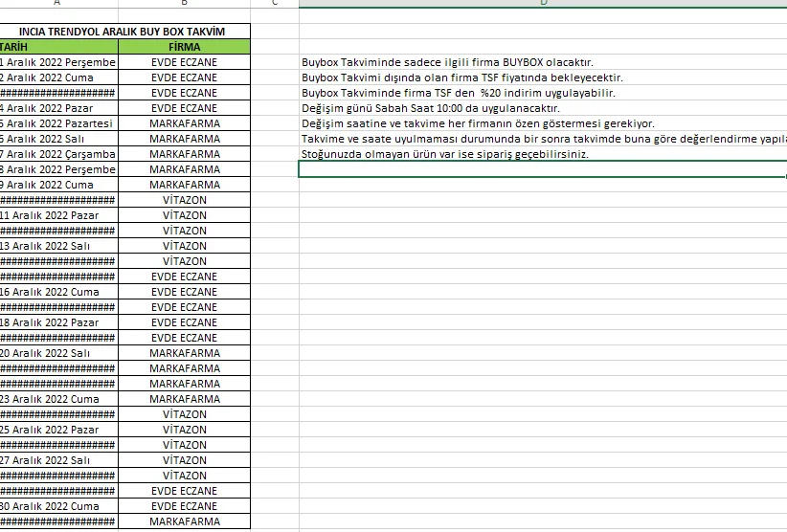This screenshot has width=787, height=532.
Task: Click EVDE ECZANE in the 1 Aralık Perşembe row
Action: point(184,62)
